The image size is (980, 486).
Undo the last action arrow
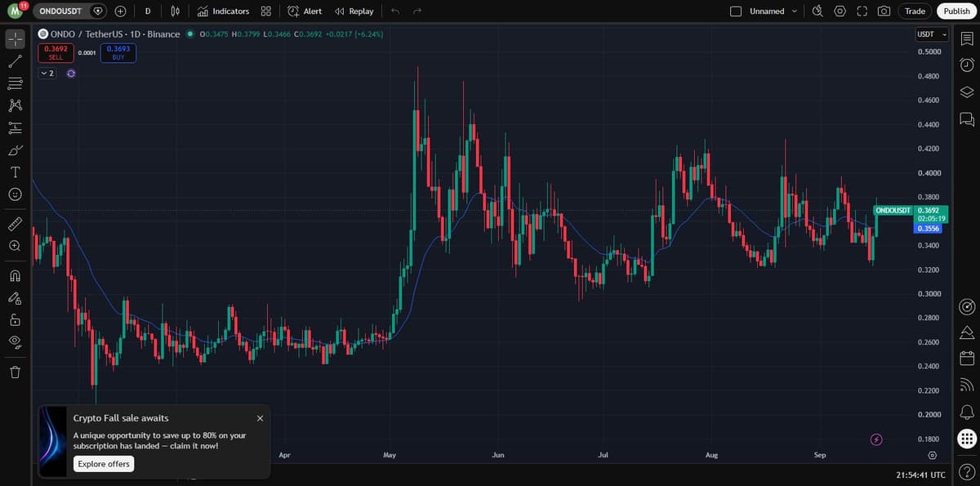pyautogui.click(x=395, y=11)
